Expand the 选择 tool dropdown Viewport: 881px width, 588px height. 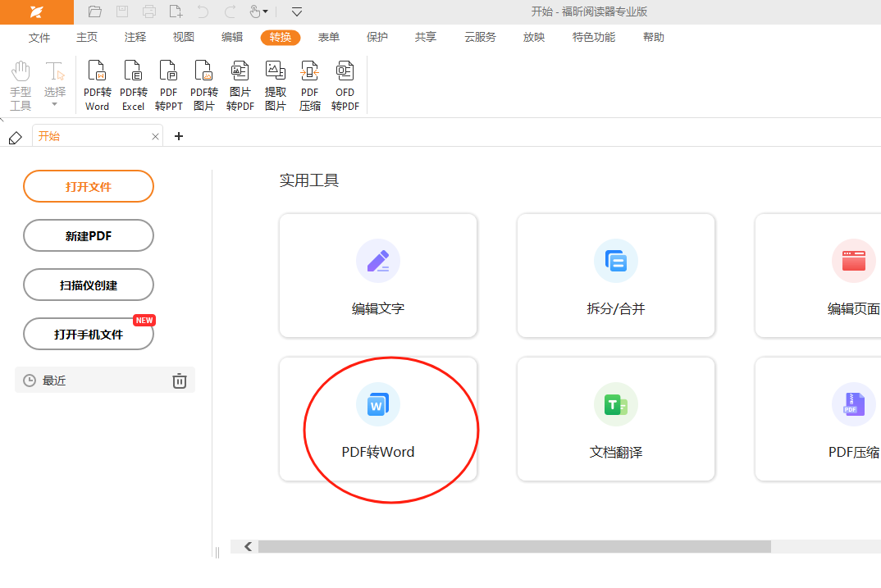click(55, 104)
